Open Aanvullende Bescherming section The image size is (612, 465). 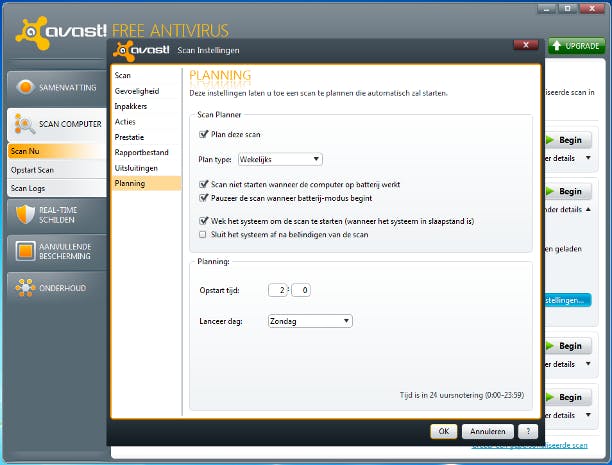click(x=57, y=251)
